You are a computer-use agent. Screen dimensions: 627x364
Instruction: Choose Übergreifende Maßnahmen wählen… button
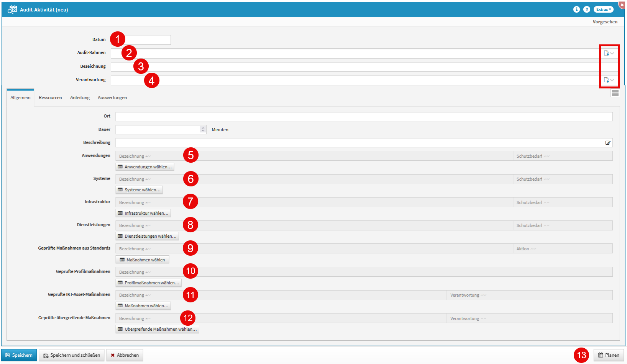[x=157, y=329]
